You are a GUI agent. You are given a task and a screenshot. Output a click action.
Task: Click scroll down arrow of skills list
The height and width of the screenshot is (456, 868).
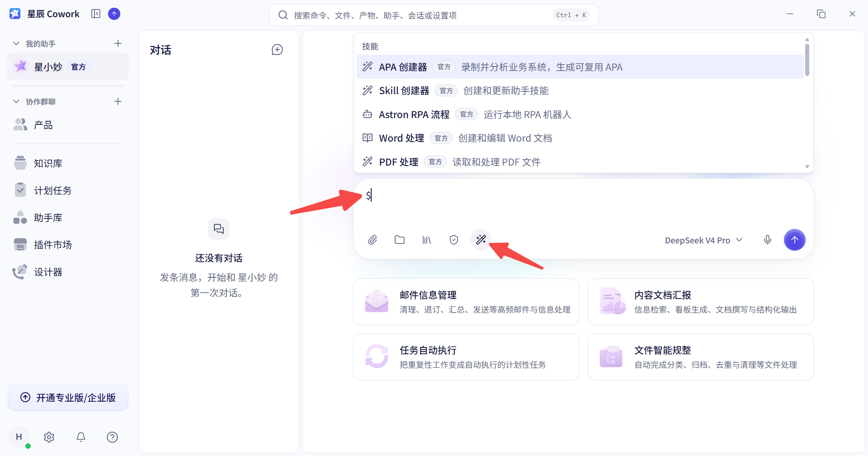807,167
